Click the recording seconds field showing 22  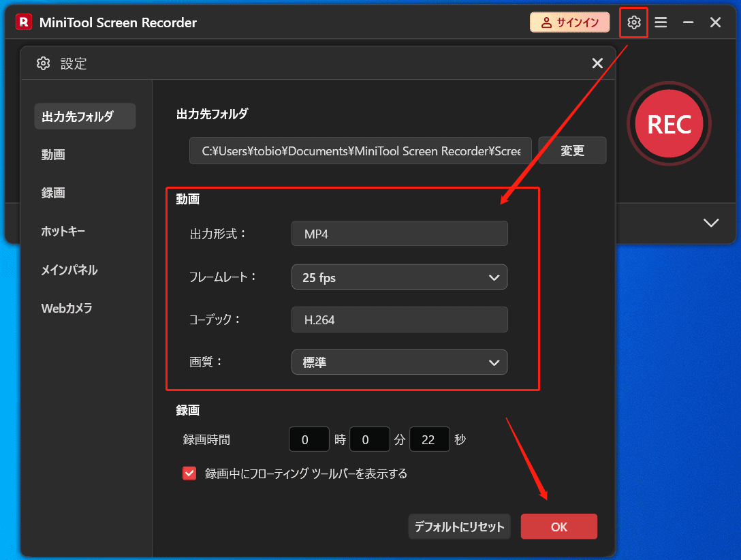click(430, 439)
